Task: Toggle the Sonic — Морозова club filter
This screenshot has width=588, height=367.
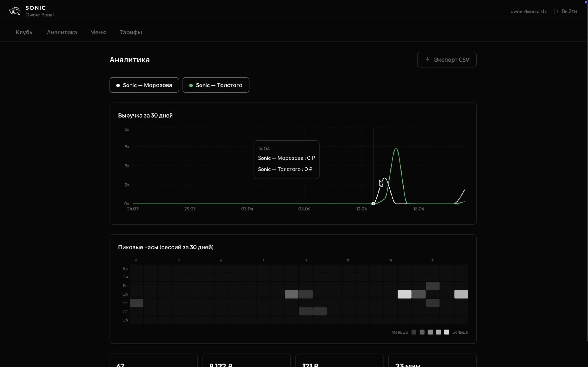Action: pyautogui.click(x=144, y=85)
